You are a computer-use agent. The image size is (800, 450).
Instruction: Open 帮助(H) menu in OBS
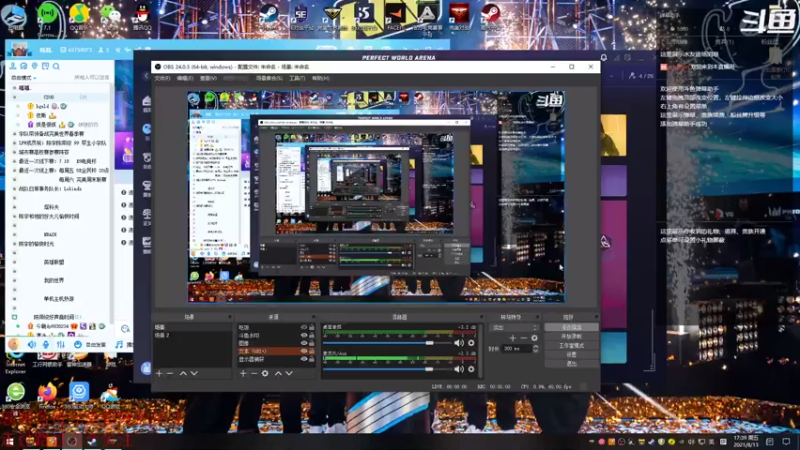pyautogui.click(x=320, y=78)
